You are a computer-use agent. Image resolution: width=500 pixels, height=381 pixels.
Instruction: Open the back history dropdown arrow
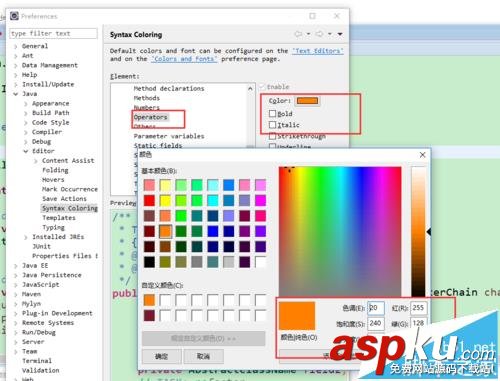[308, 34]
